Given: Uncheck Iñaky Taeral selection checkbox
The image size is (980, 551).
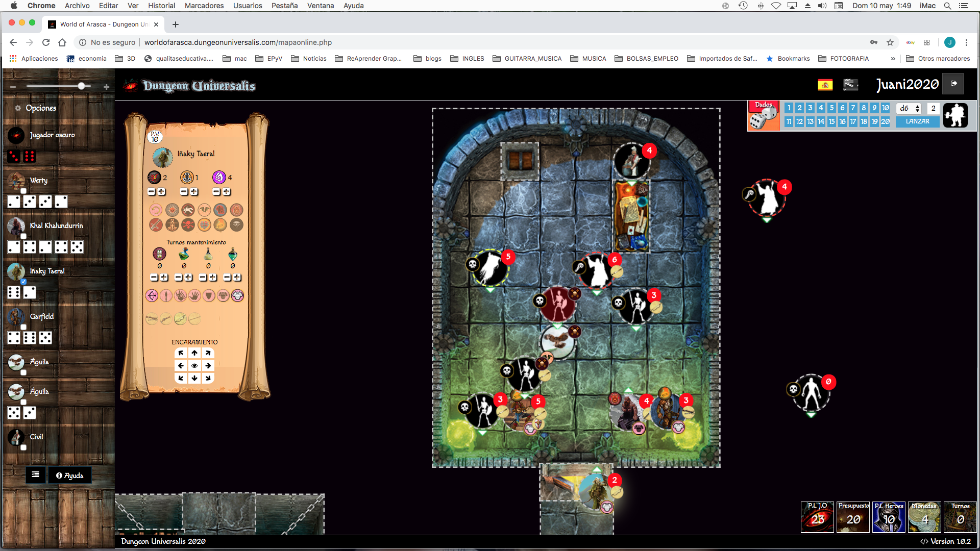Looking at the screenshot, I should pyautogui.click(x=23, y=282).
